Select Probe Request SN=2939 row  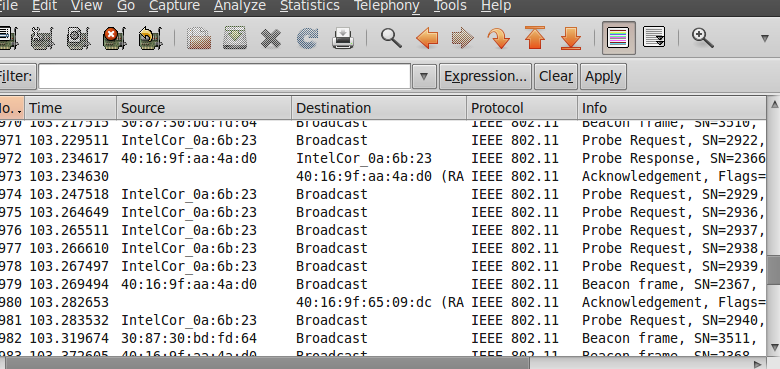click(x=383, y=266)
